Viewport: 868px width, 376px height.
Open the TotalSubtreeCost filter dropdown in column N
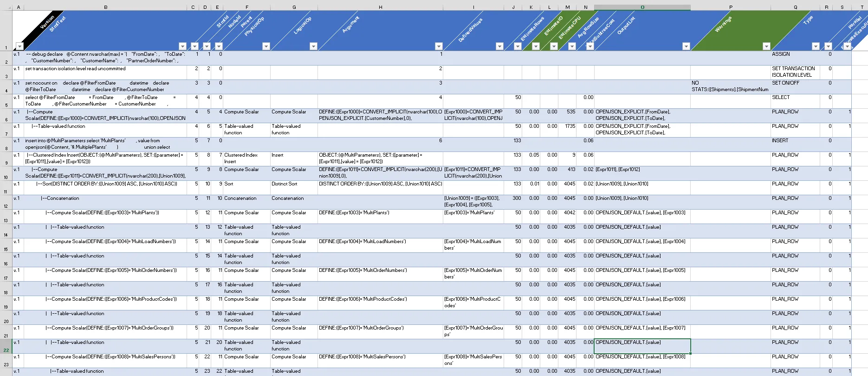590,46
